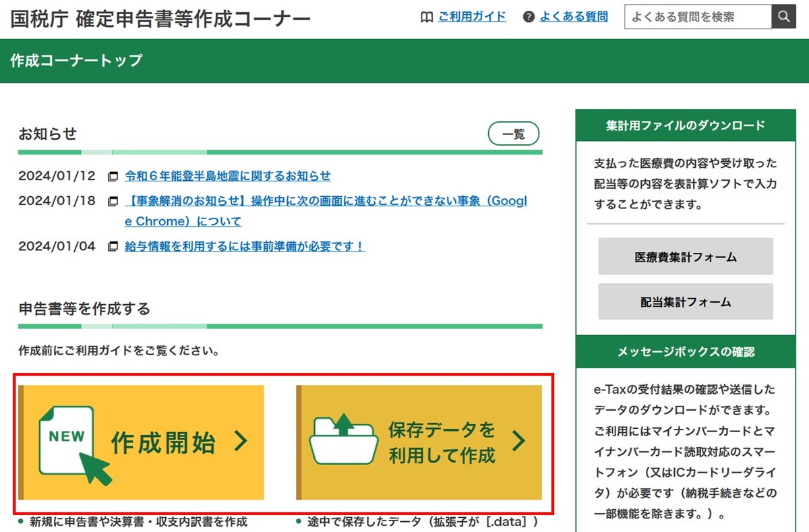Click the book icon beside ご利用ガイド
The width and height of the screenshot is (809, 532).
(x=427, y=17)
